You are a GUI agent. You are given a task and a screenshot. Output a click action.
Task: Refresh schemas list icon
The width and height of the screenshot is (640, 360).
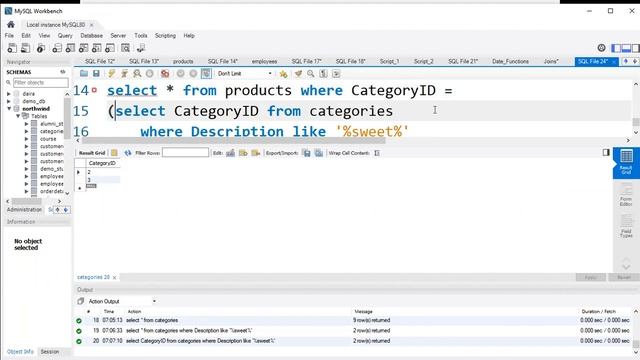coord(63,72)
